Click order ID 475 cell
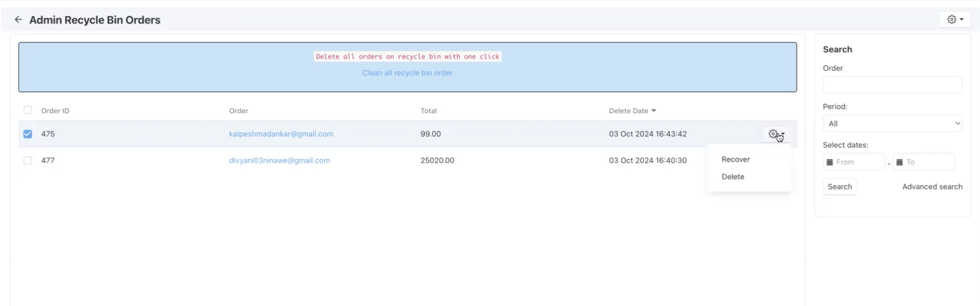Screen dimensions: 980x306 click(48, 134)
